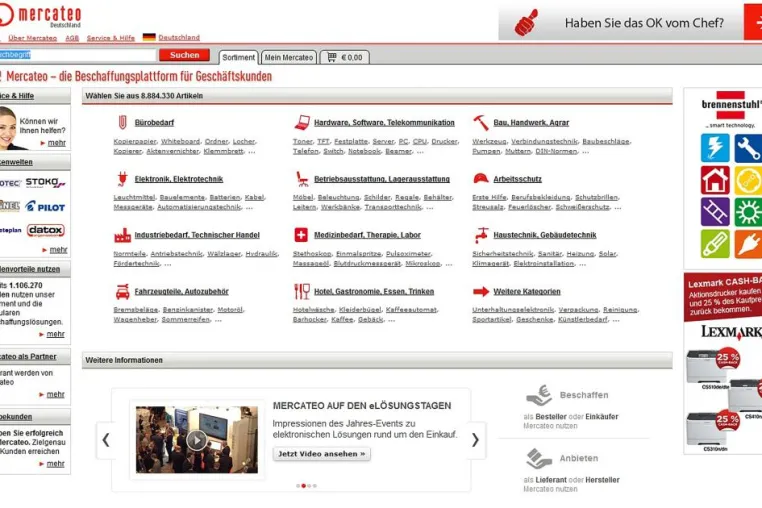Select the Sortiment tab

point(238,57)
